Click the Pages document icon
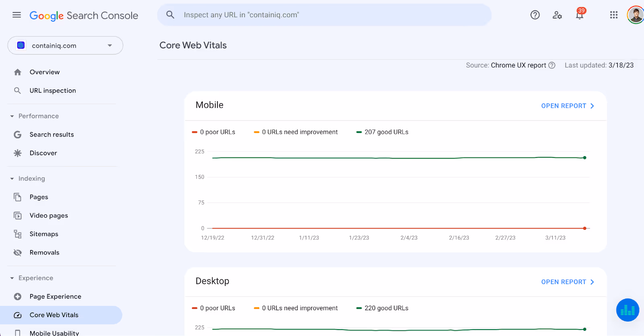This screenshot has width=644, height=336. (x=17, y=197)
